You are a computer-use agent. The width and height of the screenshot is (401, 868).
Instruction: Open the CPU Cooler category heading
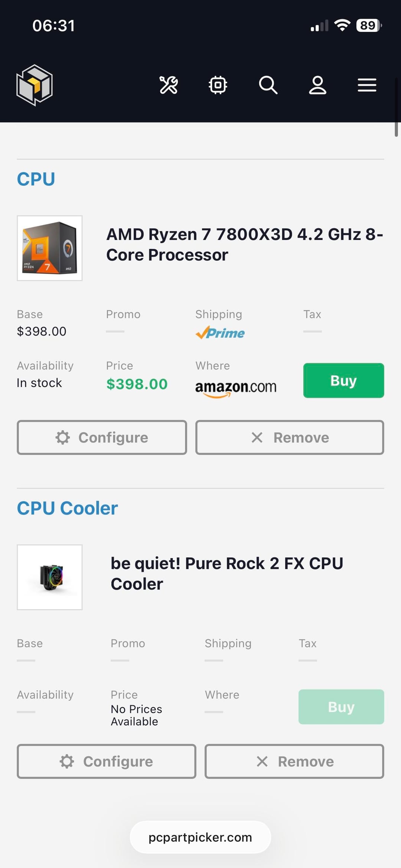67,508
